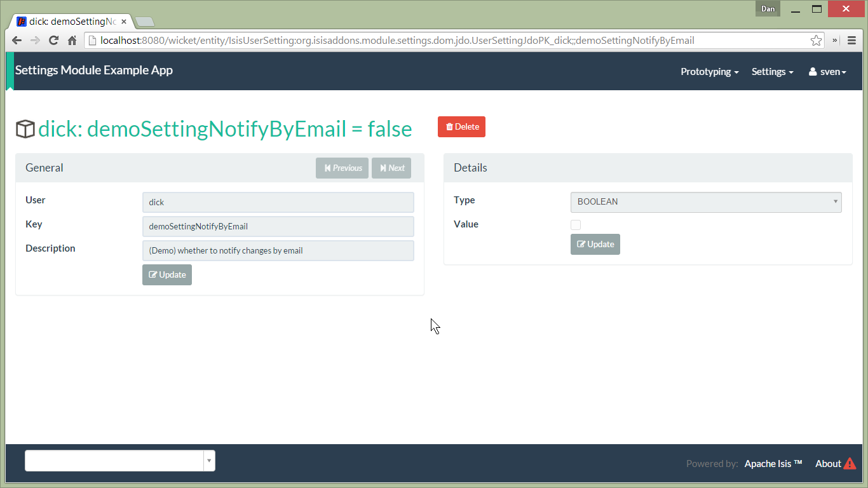The image size is (868, 488).
Task: Click the browser back arrow
Action: pos(17,40)
